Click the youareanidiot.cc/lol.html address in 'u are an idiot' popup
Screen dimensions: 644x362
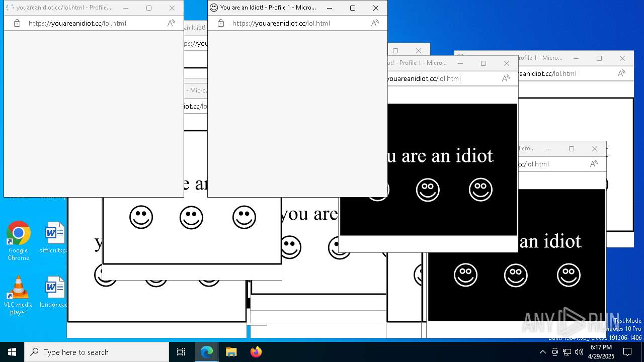pos(424,78)
